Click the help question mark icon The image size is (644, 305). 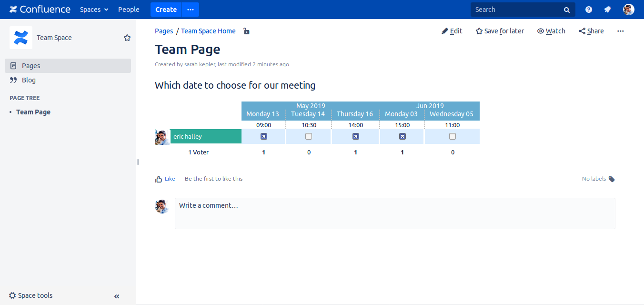[589, 10]
